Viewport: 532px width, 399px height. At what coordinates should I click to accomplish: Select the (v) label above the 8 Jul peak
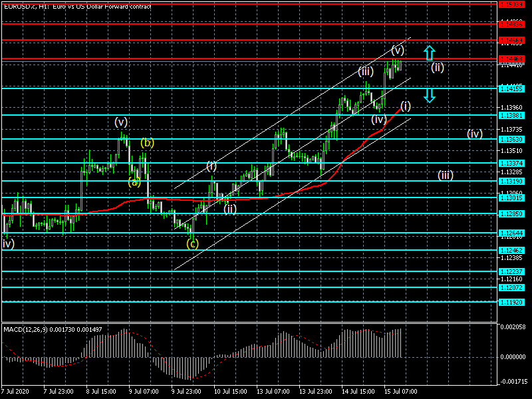(x=121, y=122)
